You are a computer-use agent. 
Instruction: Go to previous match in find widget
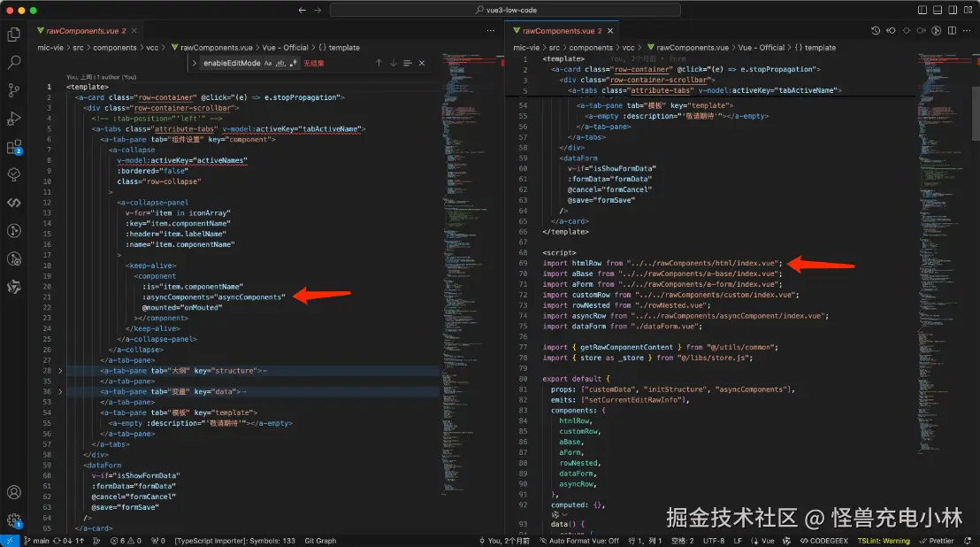[379, 63]
